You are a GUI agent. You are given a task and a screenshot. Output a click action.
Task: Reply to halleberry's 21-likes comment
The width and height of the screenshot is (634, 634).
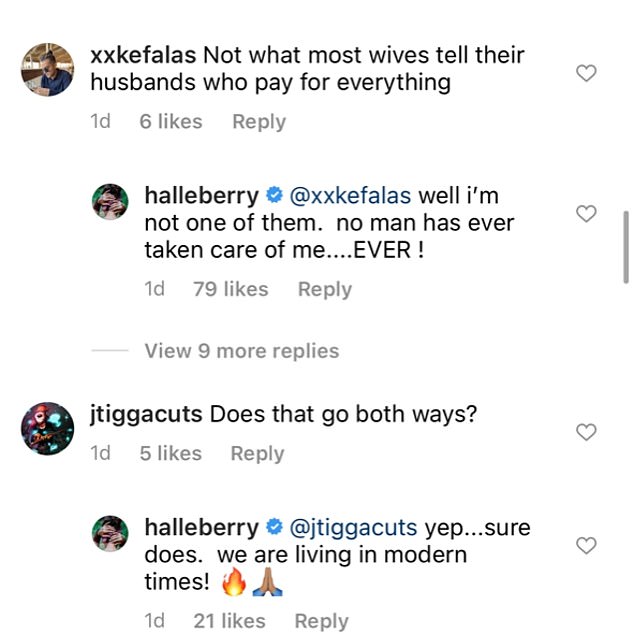(x=322, y=621)
